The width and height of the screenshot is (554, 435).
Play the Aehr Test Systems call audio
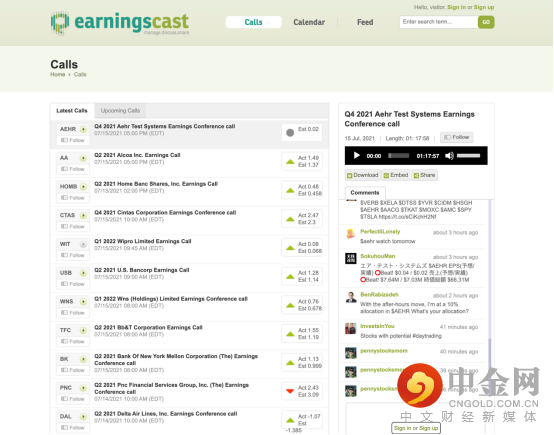356,155
